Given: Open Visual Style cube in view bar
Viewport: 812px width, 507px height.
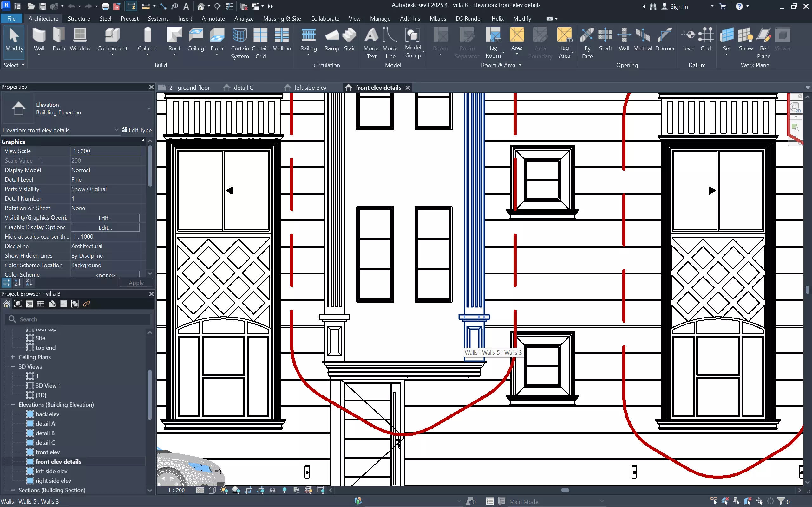Looking at the screenshot, I should 212,490.
